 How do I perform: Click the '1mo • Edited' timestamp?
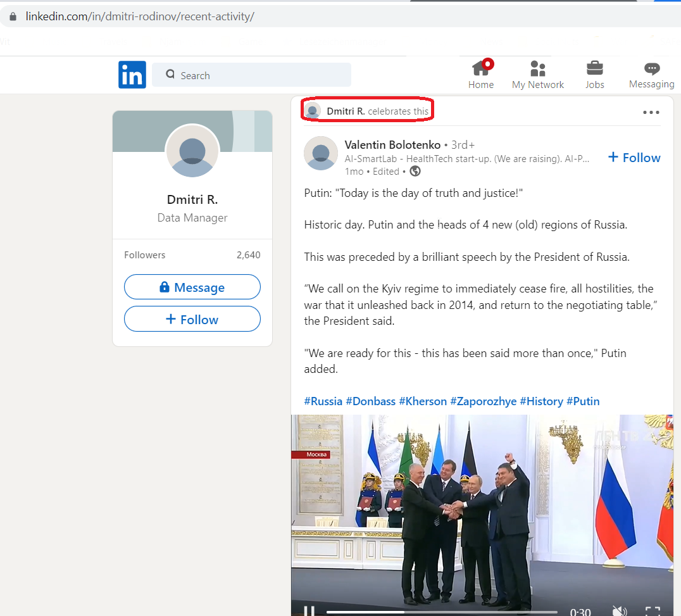click(372, 172)
